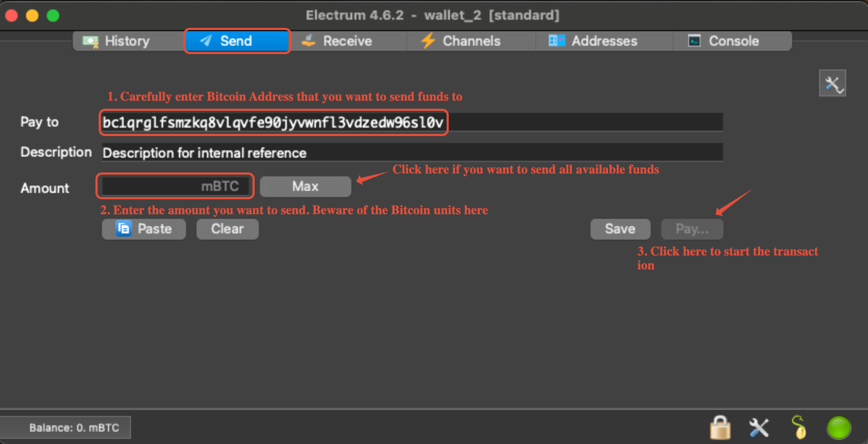Clear the send form

(x=227, y=229)
